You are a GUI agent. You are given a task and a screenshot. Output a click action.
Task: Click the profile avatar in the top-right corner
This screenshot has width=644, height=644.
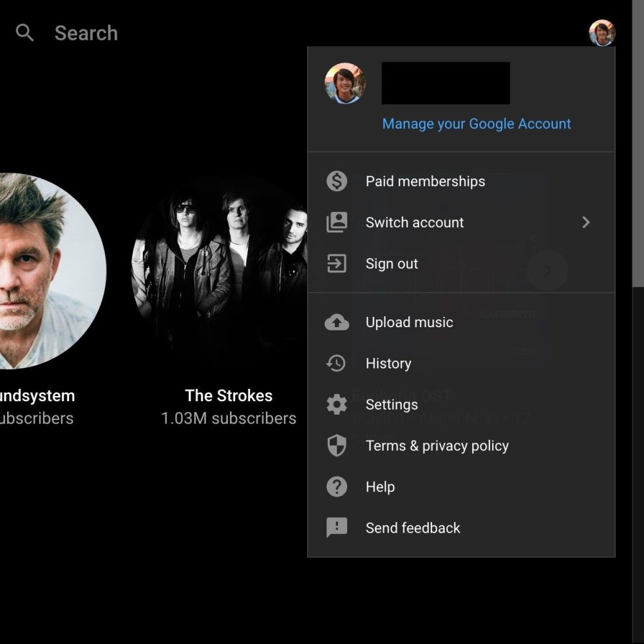(601, 33)
